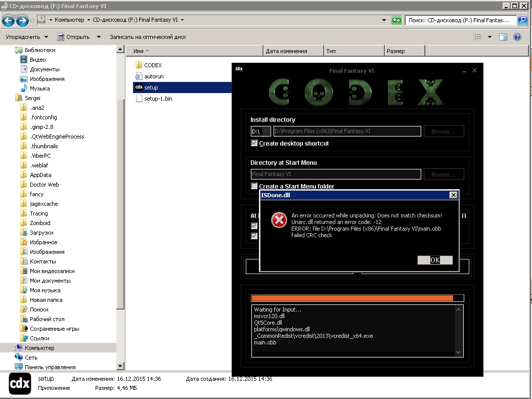Click the green refresh icon
532x399 pixels.
coord(397,20)
